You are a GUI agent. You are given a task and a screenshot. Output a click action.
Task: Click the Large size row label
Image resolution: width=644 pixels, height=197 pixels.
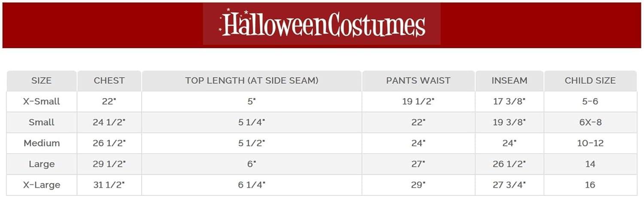tap(42, 164)
